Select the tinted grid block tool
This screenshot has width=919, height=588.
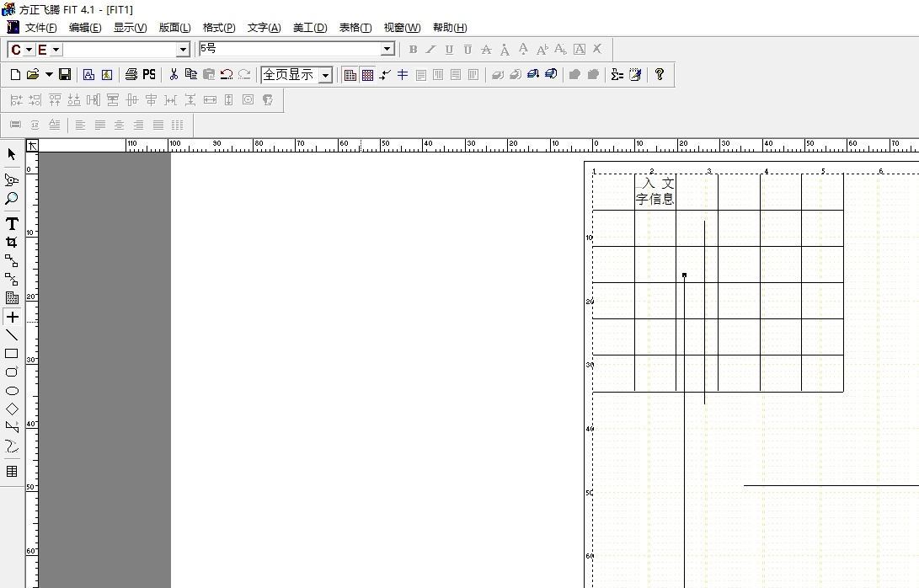pyautogui.click(x=12, y=298)
